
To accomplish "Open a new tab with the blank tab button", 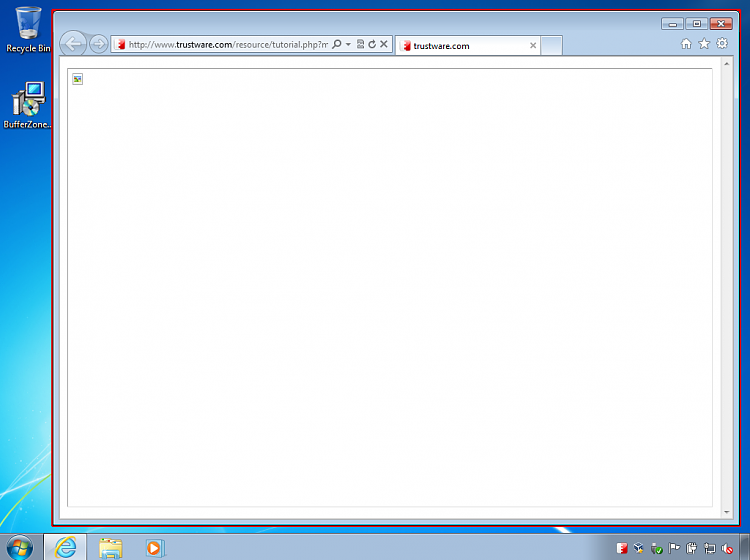I will pos(551,46).
